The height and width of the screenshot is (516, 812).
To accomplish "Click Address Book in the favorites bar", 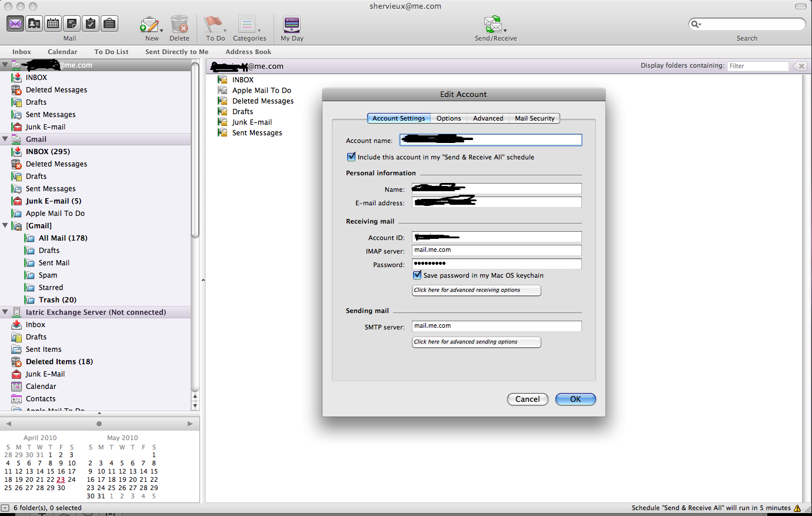I will pos(248,52).
